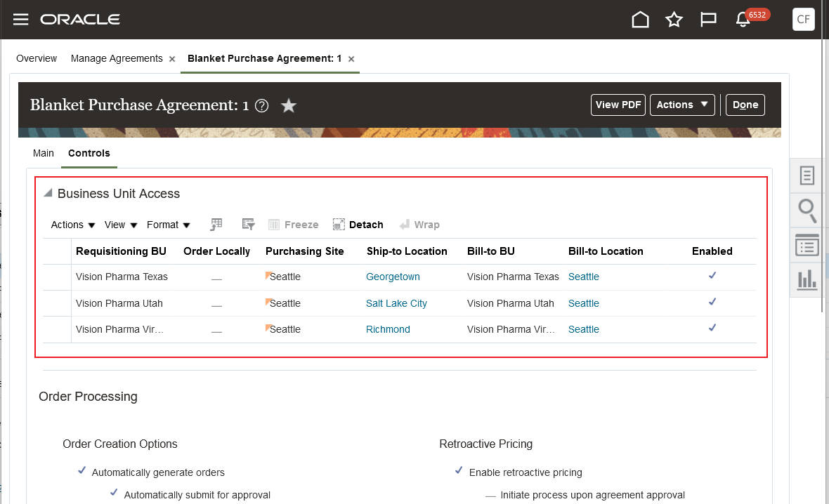Click Initiate process upon agreement approval indicator

click(490, 496)
